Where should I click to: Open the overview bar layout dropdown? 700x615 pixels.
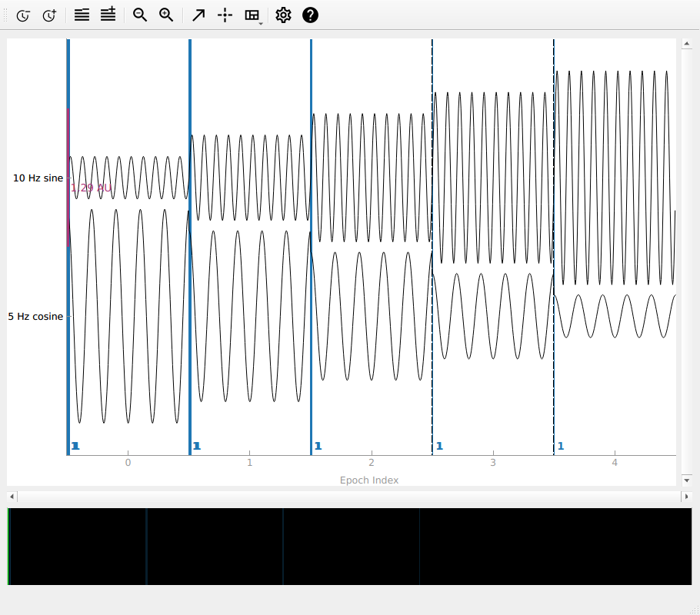point(252,15)
